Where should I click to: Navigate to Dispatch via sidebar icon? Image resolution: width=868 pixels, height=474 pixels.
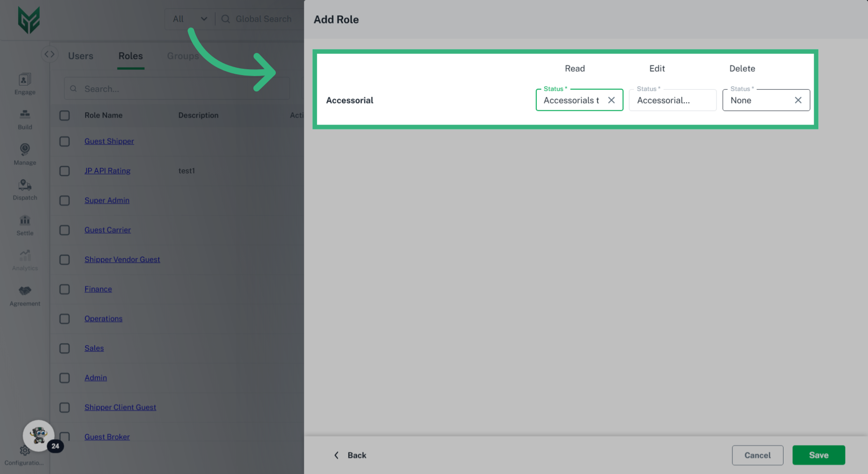tap(24, 189)
